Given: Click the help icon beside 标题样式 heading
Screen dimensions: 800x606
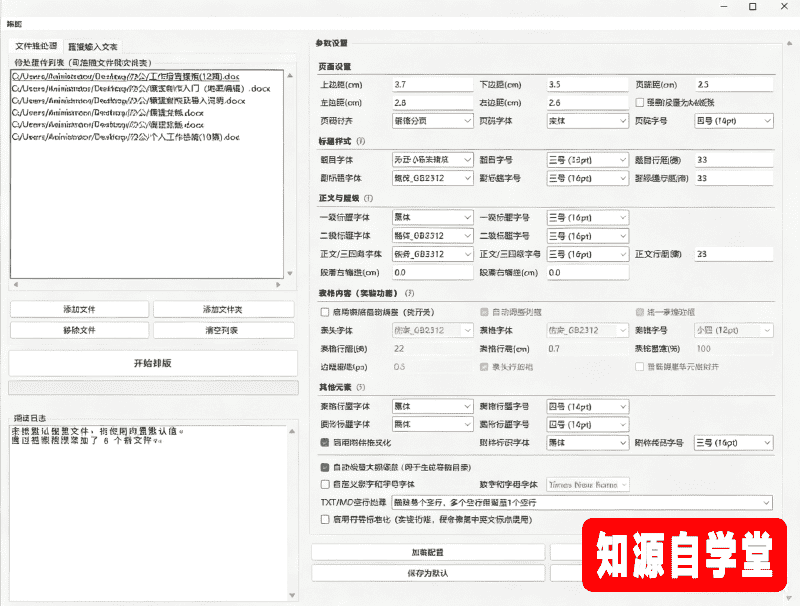Looking at the screenshot, I should 361,141.
